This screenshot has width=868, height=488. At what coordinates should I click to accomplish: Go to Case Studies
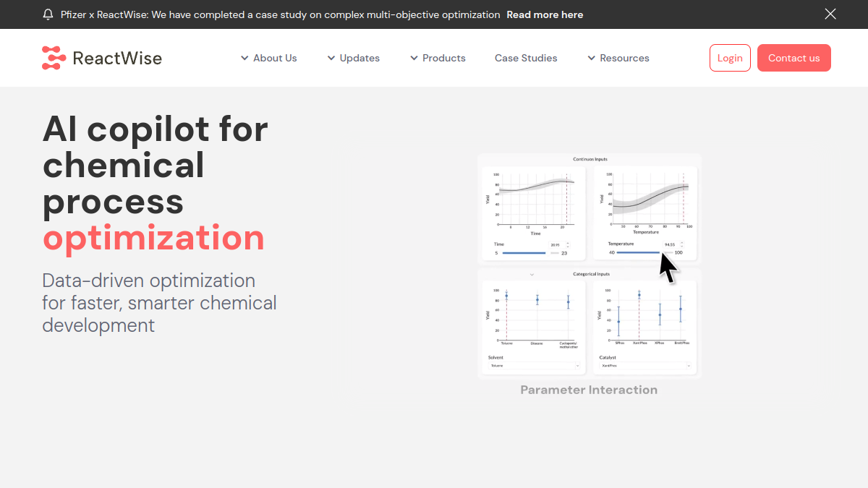[526, 58]
